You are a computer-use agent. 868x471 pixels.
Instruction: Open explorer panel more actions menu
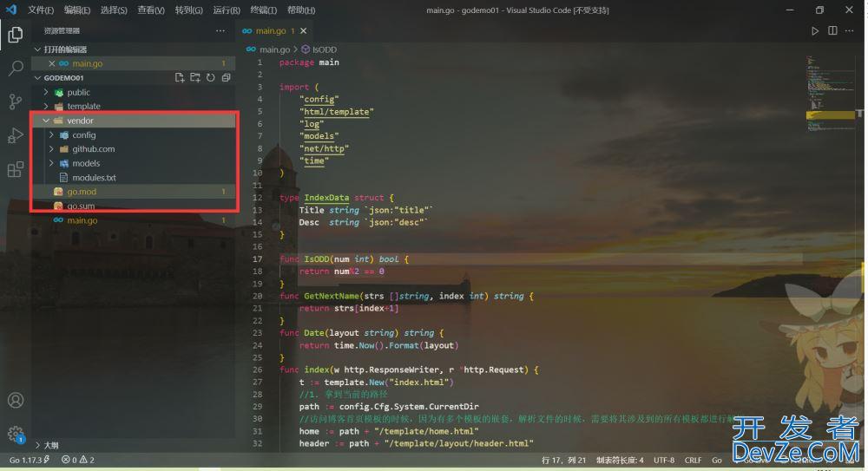220,31
